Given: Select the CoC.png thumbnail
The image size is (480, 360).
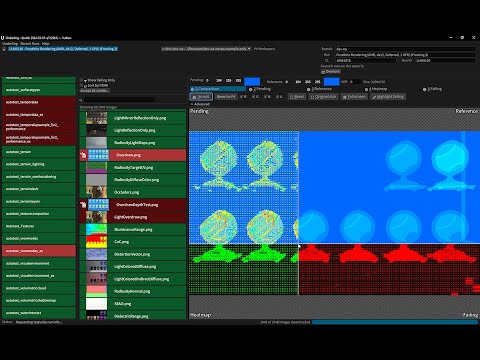Looking at the screenshot, I should pos(96,242).
